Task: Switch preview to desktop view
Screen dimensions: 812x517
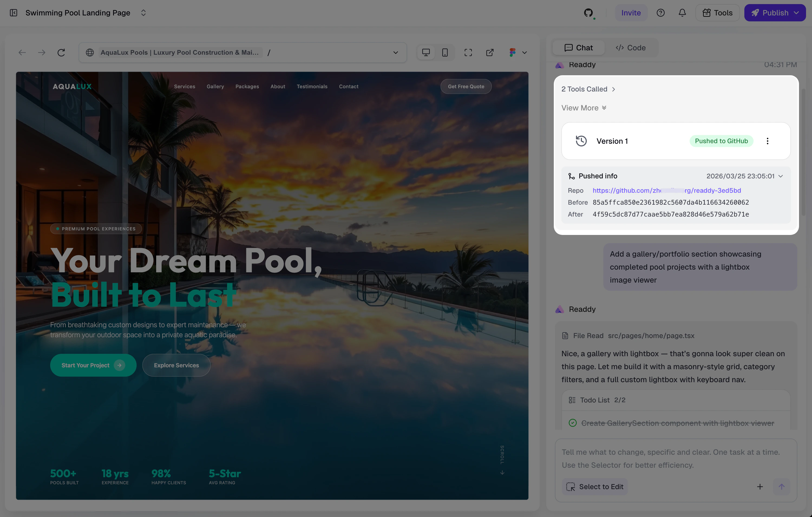Action: [x=425, y=52]
